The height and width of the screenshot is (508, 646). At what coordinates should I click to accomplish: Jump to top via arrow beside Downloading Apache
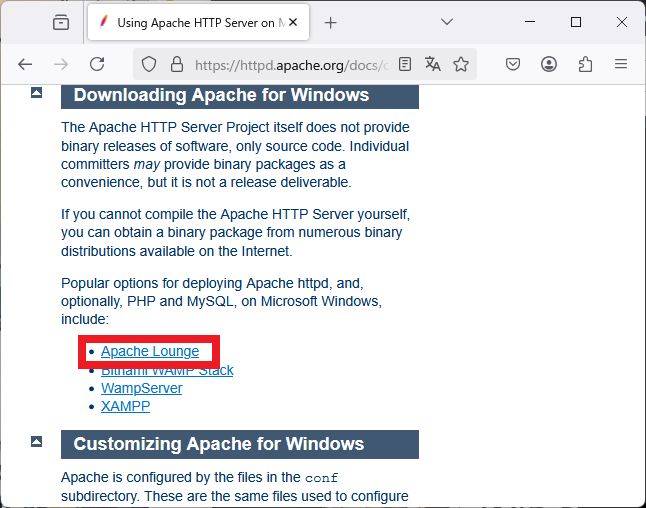pyautogui.click(x=36, y=93)
